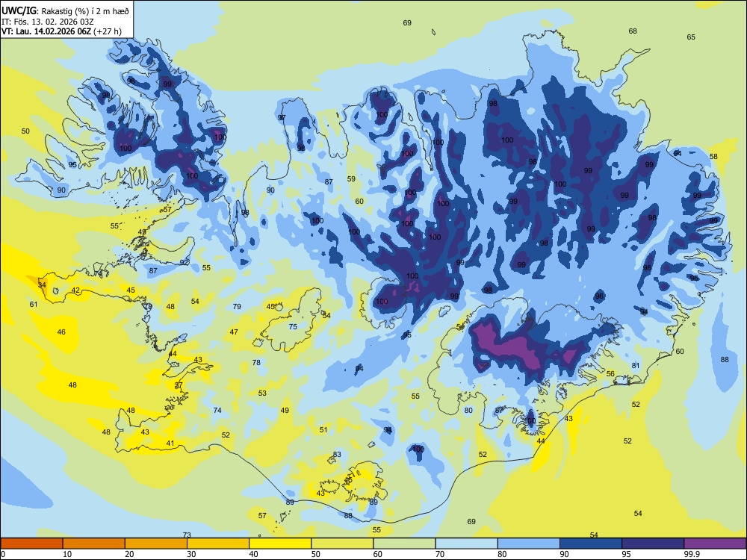747x560 pixels.
Task: Click the map value '46' in the western yellow area
Action: pyautogui.click(x=61, y=332)
